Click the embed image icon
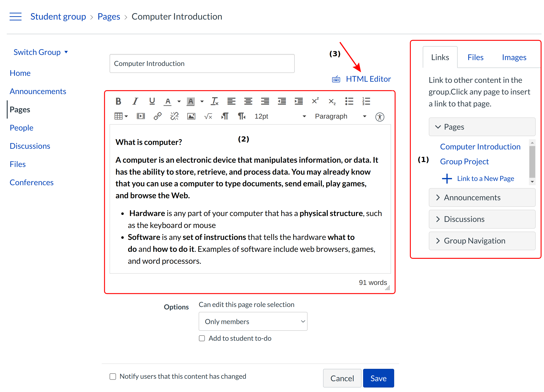The width and height of the screenshot is (544, 392). [191, 116]
